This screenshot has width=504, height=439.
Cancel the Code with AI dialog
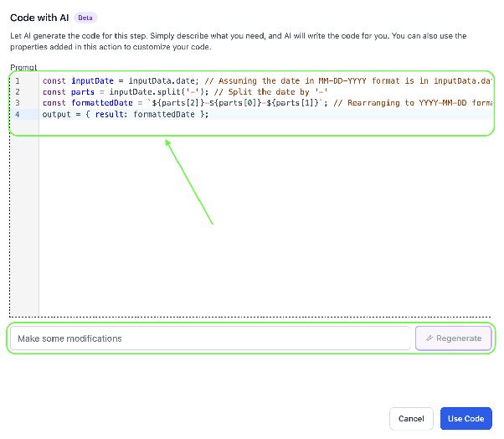(411, 418)
